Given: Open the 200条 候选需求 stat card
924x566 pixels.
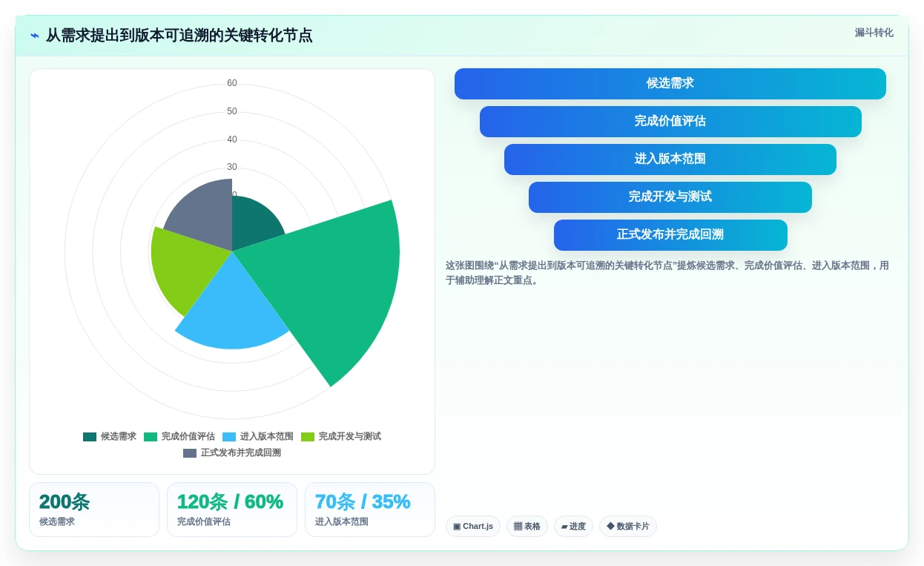Looking at the screenshot, I should coord(94,510).
